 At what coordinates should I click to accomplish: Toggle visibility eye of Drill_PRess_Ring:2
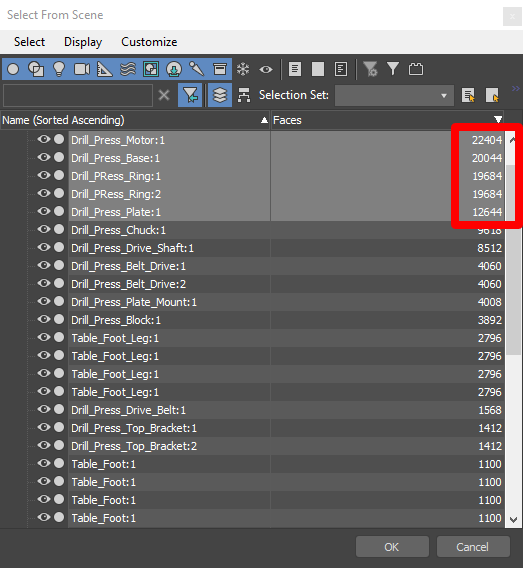click(x=44, y=193)
